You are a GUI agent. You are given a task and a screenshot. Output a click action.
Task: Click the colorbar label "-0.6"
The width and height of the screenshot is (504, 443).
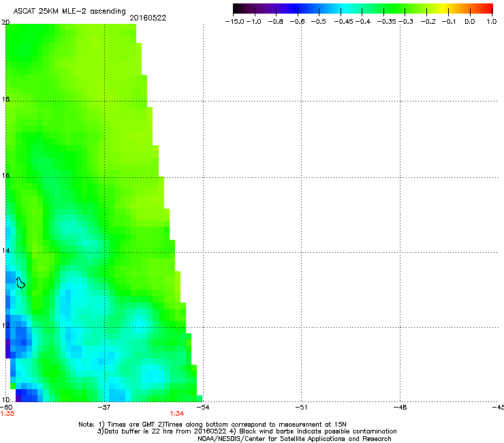(297, 22)
